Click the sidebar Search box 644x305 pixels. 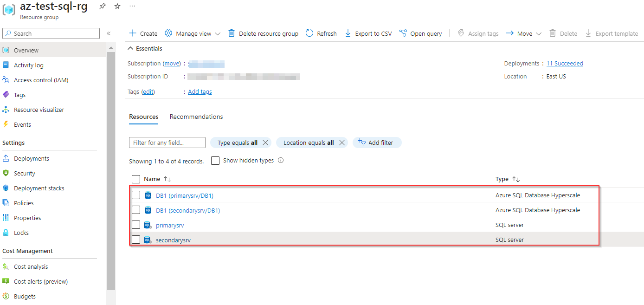coord(51,33)
